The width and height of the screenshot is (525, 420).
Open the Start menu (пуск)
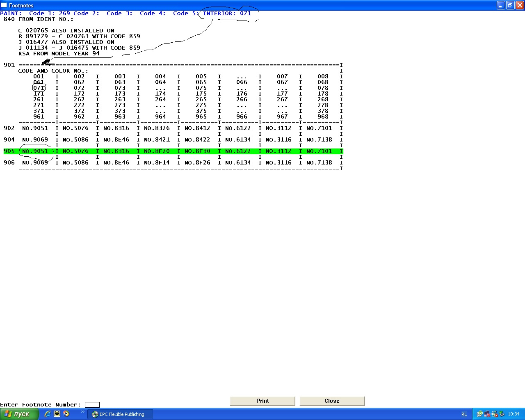19,414
